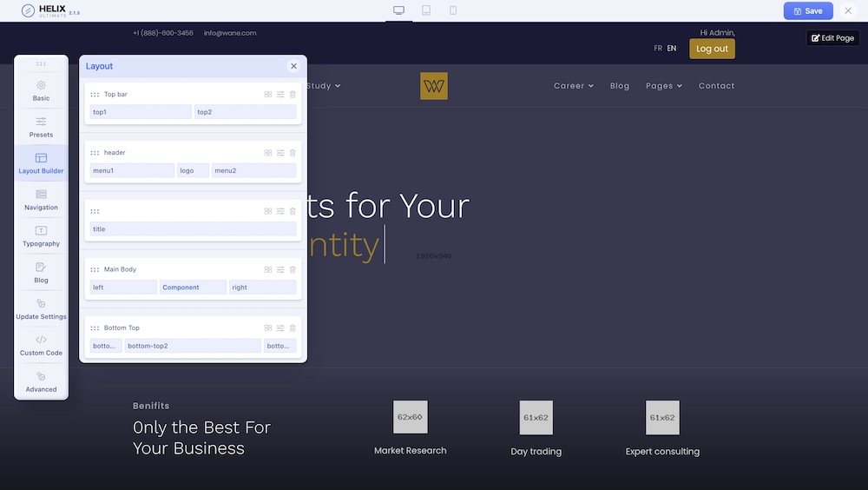Click the Log out button
The image size is (868, 490).
point(712,49)
